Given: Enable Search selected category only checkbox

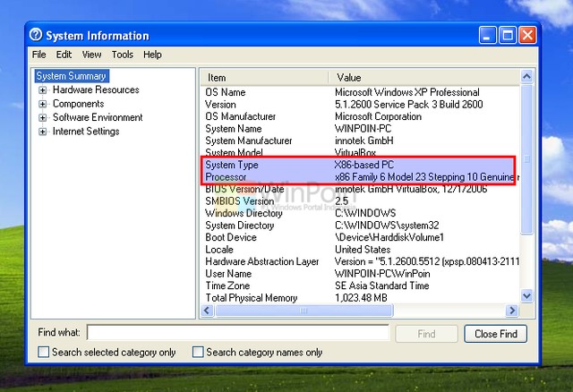Looking at the screenshot, I should pyautogui.click(x=44, y=353).
